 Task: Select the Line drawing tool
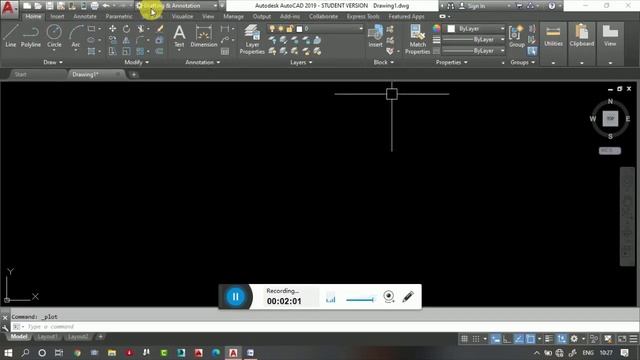tap(11, 36)
